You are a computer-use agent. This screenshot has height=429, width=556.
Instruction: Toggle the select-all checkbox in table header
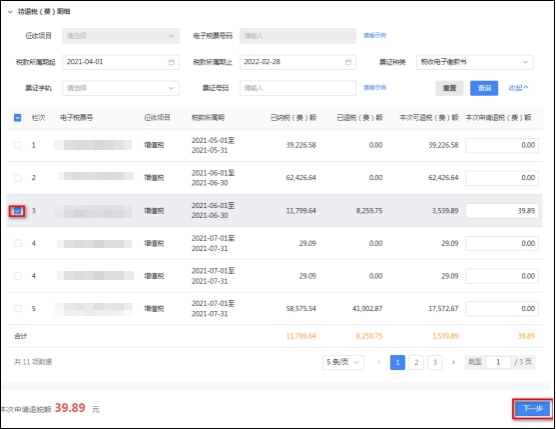pyautogui.click(x=17, y=118)
